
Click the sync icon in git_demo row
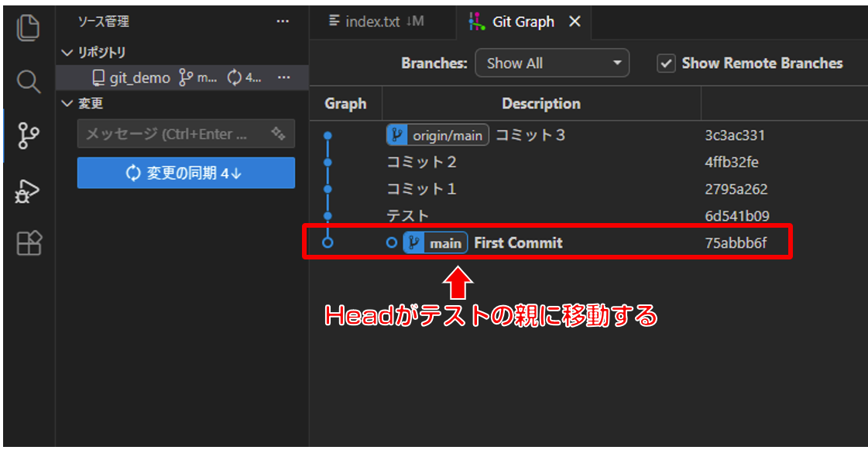[x=235, y=77]
